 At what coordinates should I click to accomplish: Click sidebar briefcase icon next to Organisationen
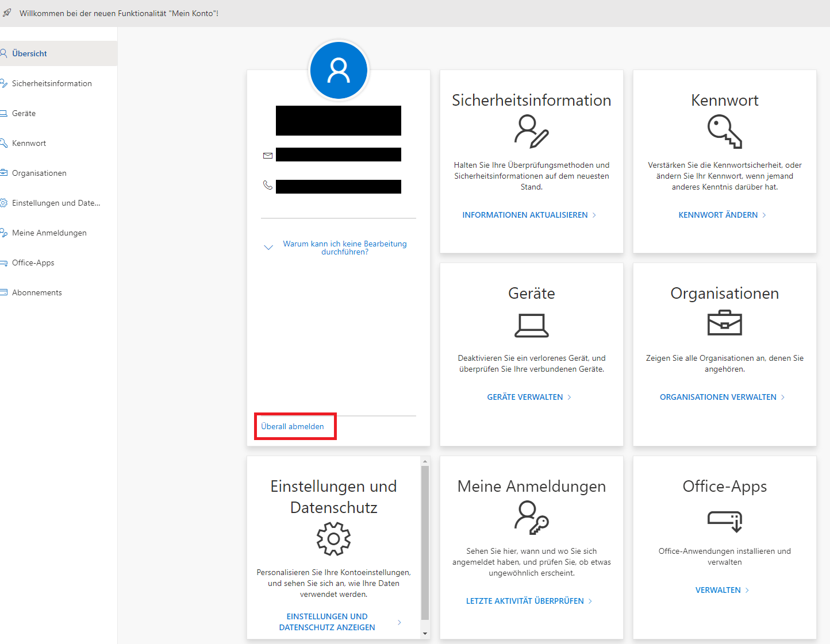tap(3, 173)
